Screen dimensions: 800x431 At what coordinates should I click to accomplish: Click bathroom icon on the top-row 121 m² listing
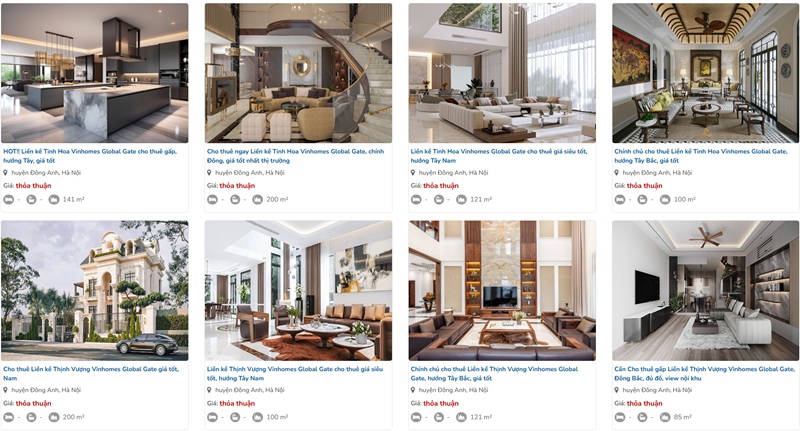click(439, 199)
